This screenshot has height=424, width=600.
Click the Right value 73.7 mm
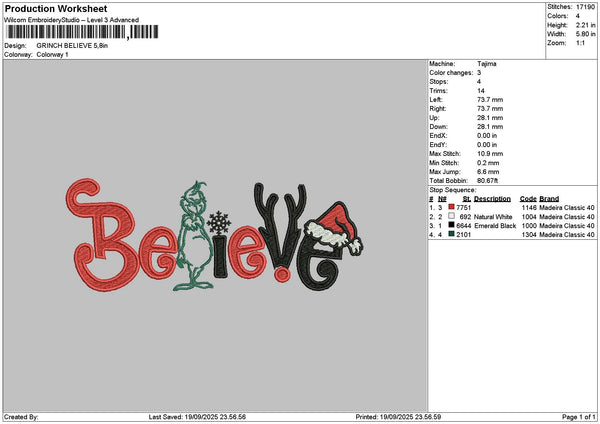coord(490,109)
